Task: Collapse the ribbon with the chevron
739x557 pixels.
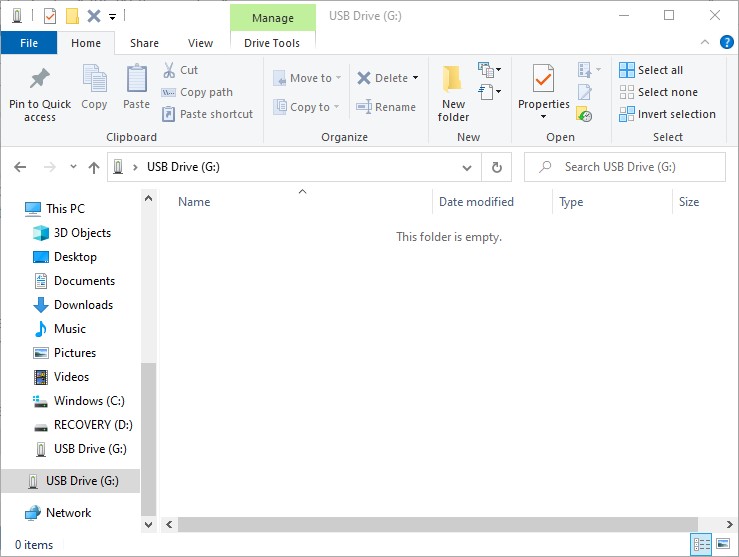Action: (x=705, y=42)
